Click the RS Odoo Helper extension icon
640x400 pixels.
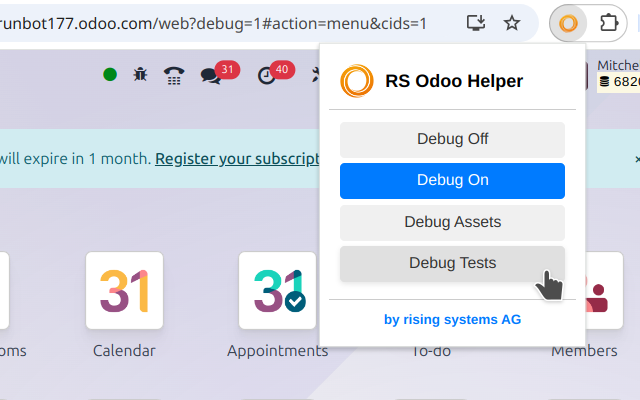(568, 23)
